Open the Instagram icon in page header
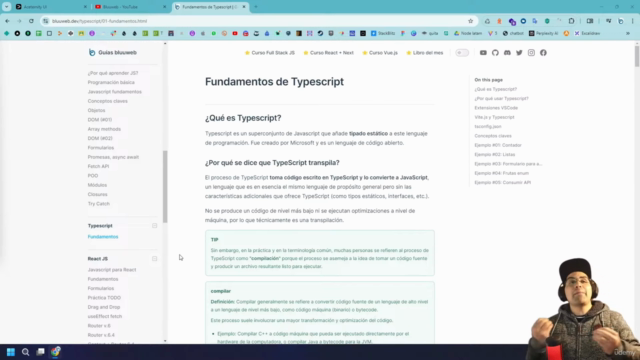This screenshot has width=640, height=360. (x=531, y=53)
